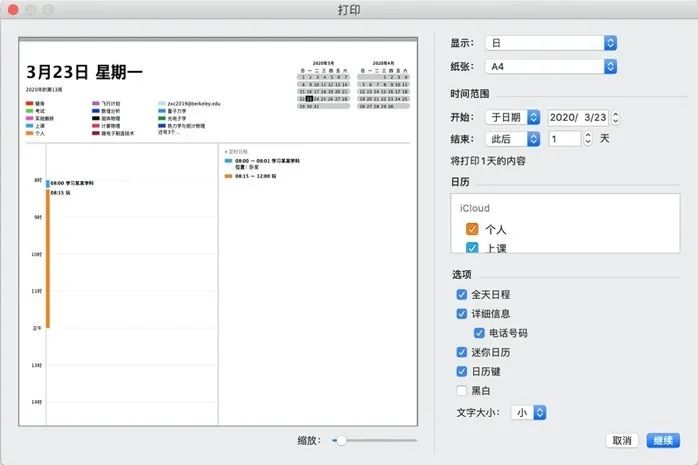Click the start date field 2020/3/23
This screenshot has width=698, height=465.
point(576,117)
